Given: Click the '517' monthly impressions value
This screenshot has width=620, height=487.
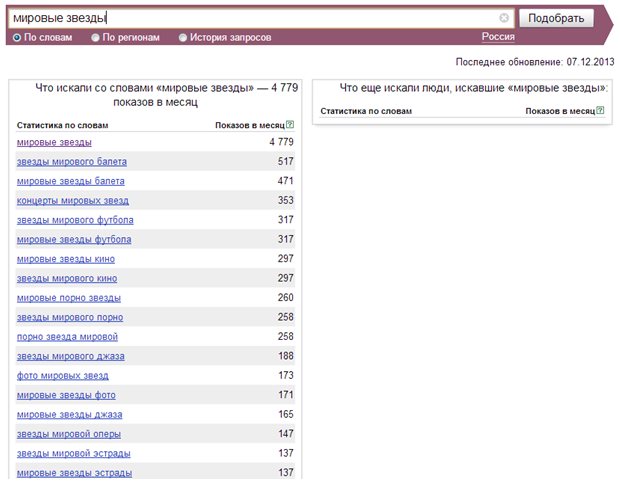Looking at the screenshot, I should click(x=286, y=161).
